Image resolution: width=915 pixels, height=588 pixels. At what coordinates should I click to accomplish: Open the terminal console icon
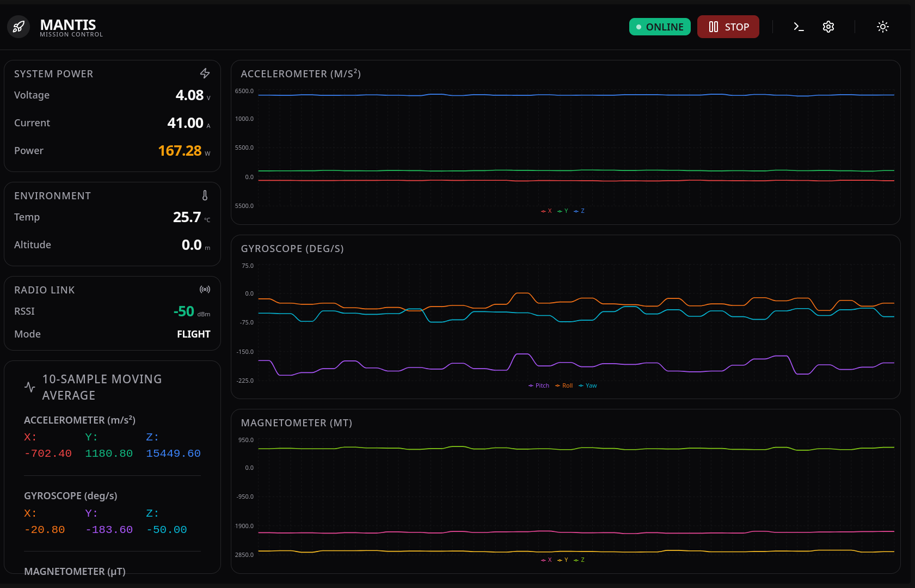799,27
